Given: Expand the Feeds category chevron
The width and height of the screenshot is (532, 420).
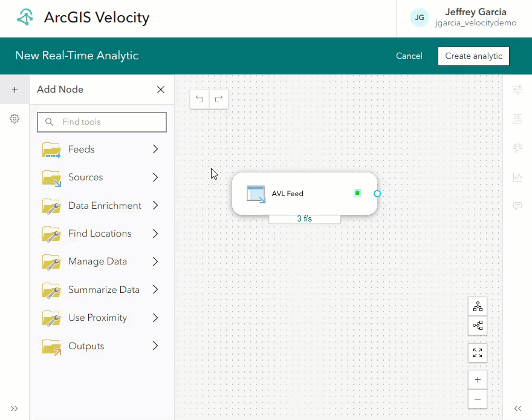Looking at the screenshot, I should pos(155,149).
